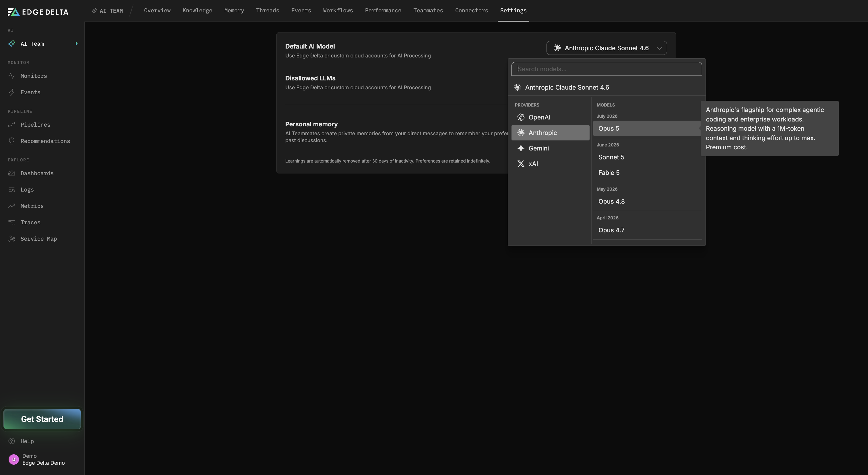Go to Recommendations page
This screenshot has height=475, width=868.
click(x=45, y=141)
